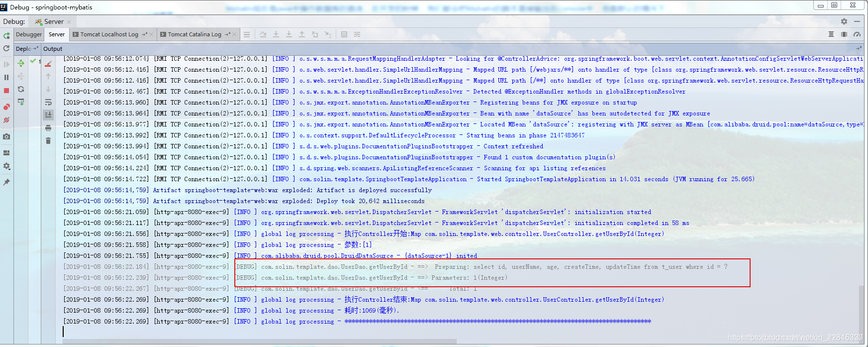Close the Tomcat Catalina Log tab
This screenshot has height=347, width=868.
[x=234, y=34]
